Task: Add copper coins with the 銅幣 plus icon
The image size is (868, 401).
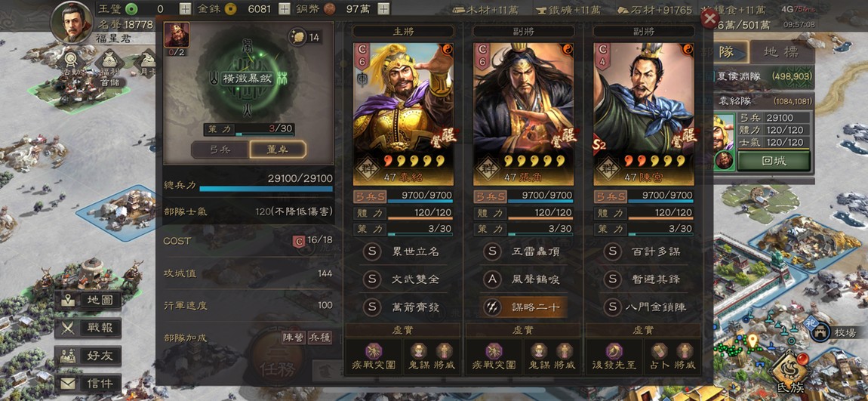Action: 383,8
